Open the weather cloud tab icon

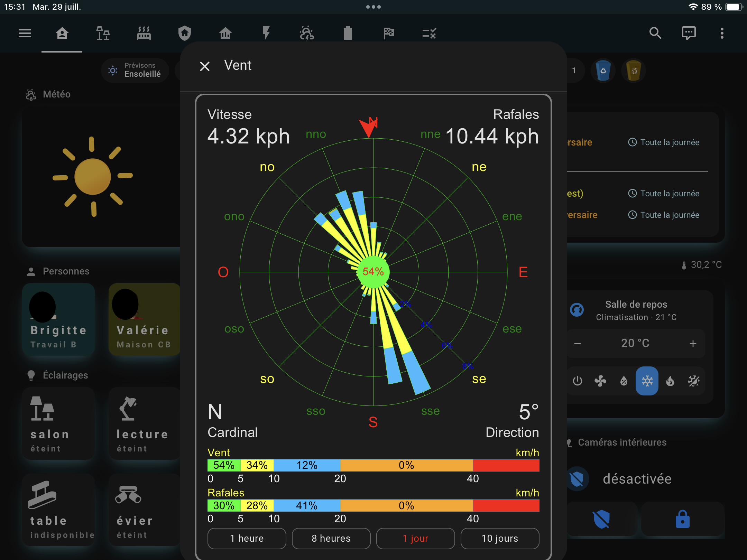point(307,33)
